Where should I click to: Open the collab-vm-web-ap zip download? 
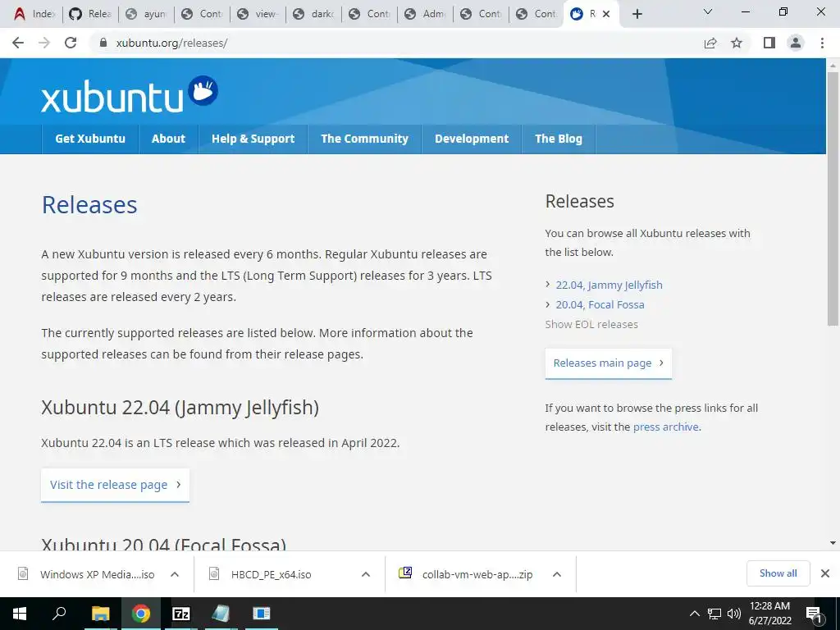click(x=466, y=574)
